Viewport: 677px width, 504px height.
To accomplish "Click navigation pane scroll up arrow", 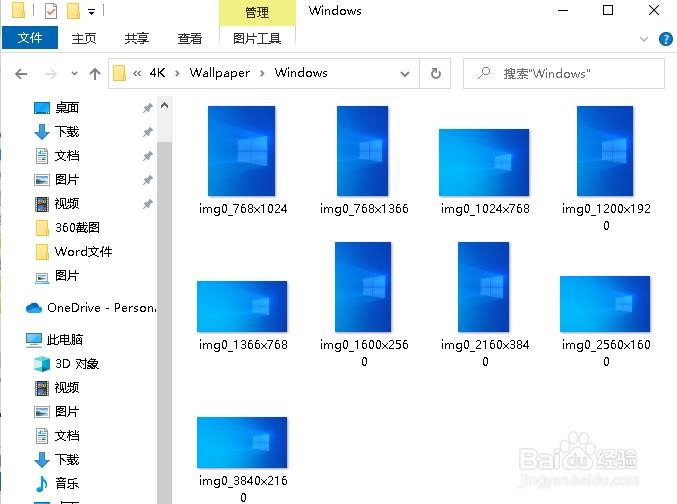I will point(165,105).
